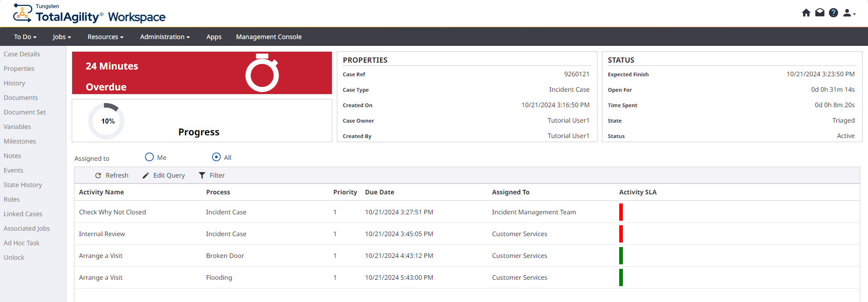Screen dimensions: 868x302
Task: Click Expected Finish 10/21/2024 3:23:50 PM
Action: 821,74
